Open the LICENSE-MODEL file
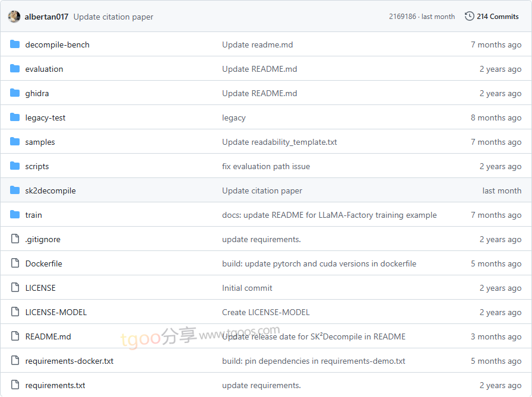532x397 pixels. (56, 312)
